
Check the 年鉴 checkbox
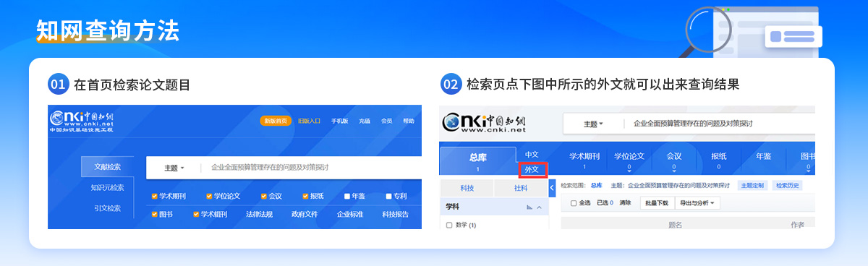click(348, 196)
